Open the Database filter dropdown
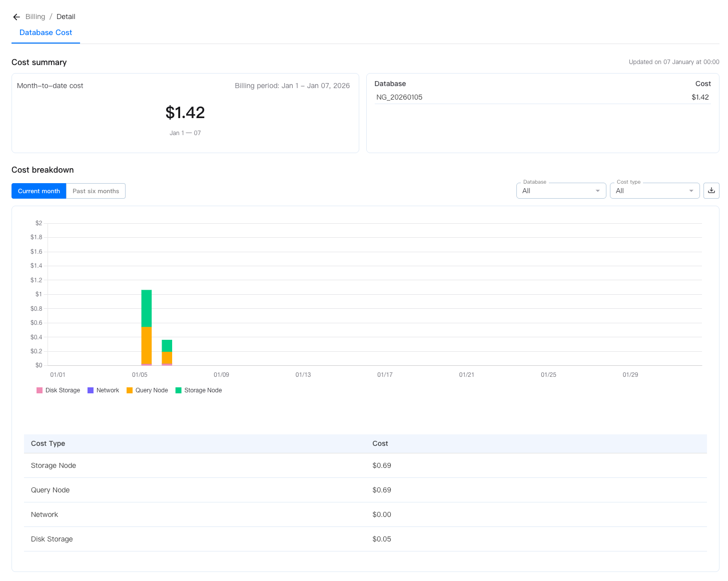This screenshot has width=728, height=581. (560, 191)
